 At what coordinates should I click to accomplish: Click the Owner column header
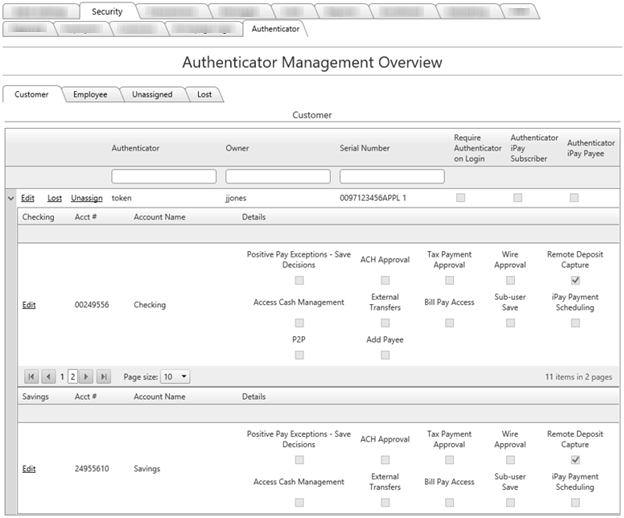[x=237, y=148]
